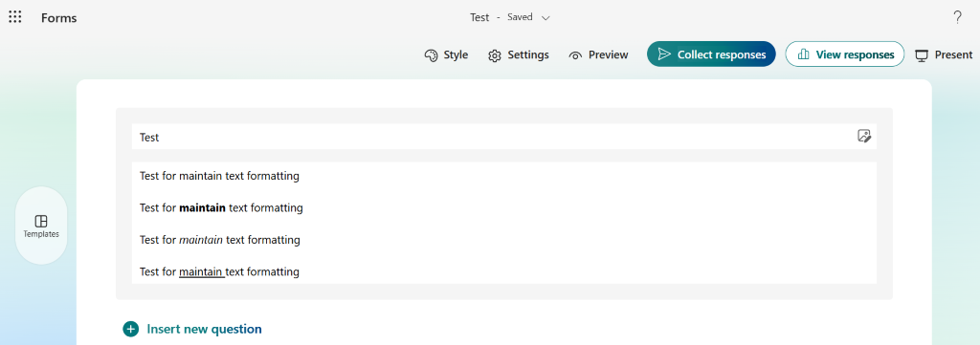Click the form title field "Test"

point(503,137)
